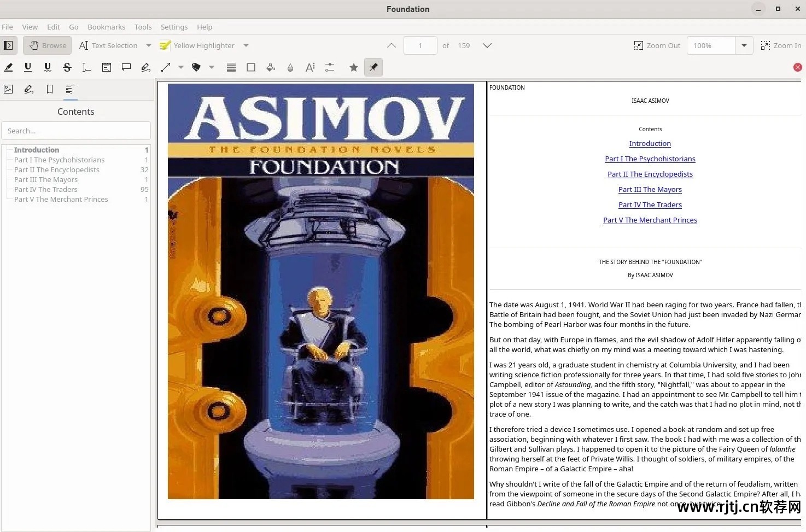Click the Zoom Out button
Viewport: 806px width, 532px height.
[657, 45]
